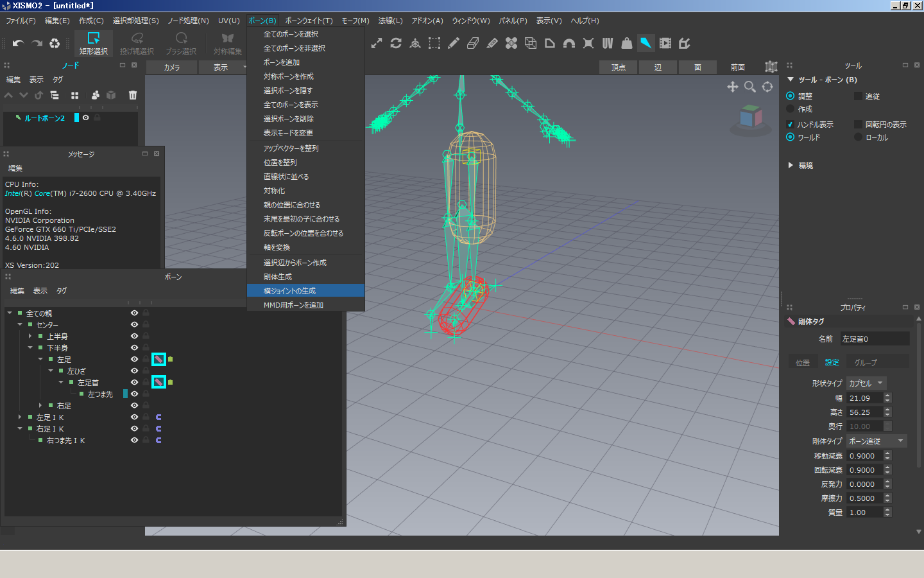Image resolution: width=924 pixels, height=578 pixels.
Task: Open the UV tool icon
Action: (x=608, y=43)
